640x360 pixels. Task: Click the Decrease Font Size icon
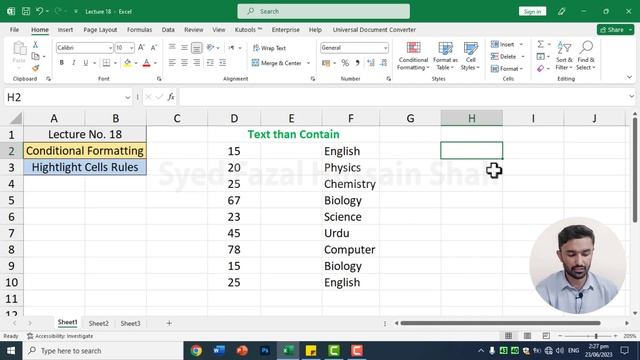154,48
